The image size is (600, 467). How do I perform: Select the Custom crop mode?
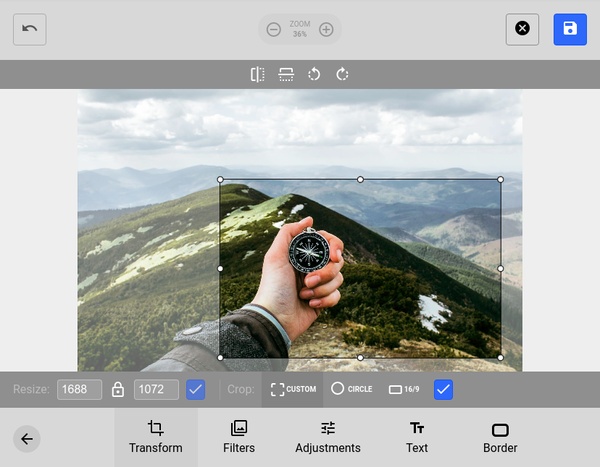point(293,389)
